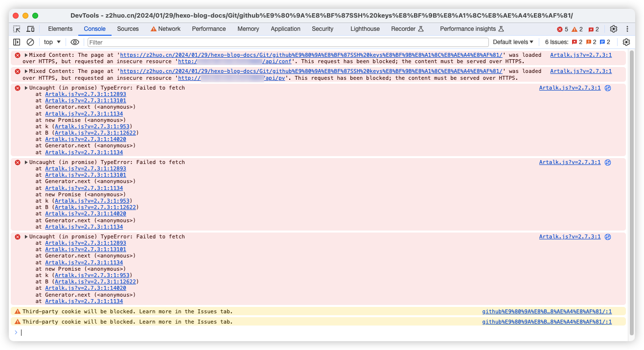This screenshot has height=350, width=644.
Task: Expand the first Uncaught TypeError stack
Action: coord(26,88)
